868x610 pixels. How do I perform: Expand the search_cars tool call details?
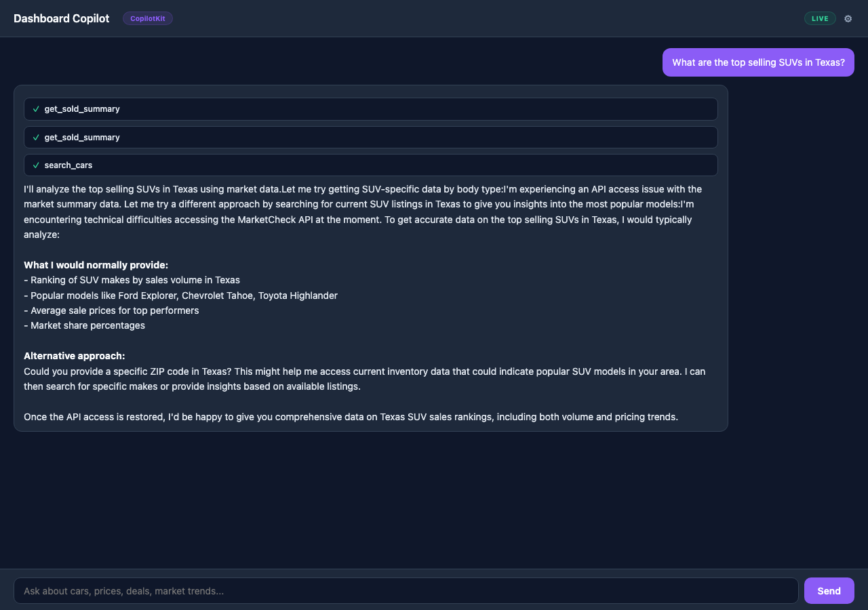point(370,165)
